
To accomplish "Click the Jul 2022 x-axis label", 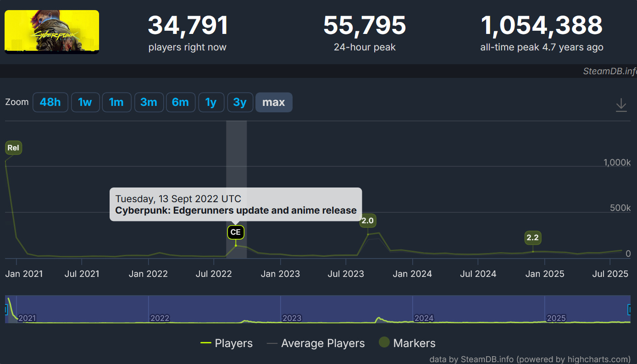I will coord(214,274).
